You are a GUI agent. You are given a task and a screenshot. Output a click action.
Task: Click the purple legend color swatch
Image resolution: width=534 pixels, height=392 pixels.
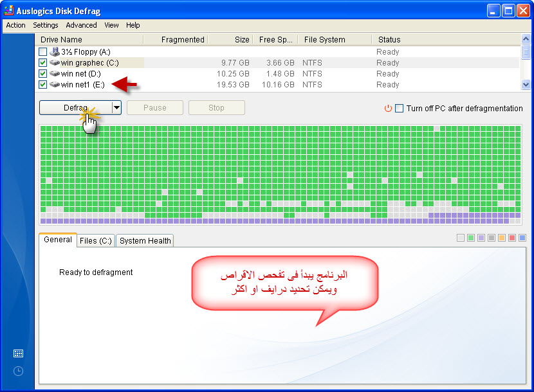[481, 238]
